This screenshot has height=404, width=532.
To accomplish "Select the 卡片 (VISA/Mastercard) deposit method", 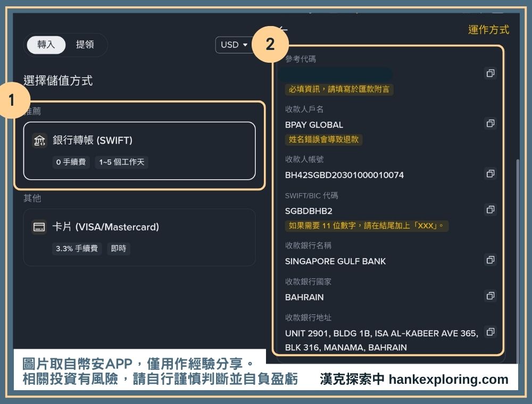I will (139, 237).
